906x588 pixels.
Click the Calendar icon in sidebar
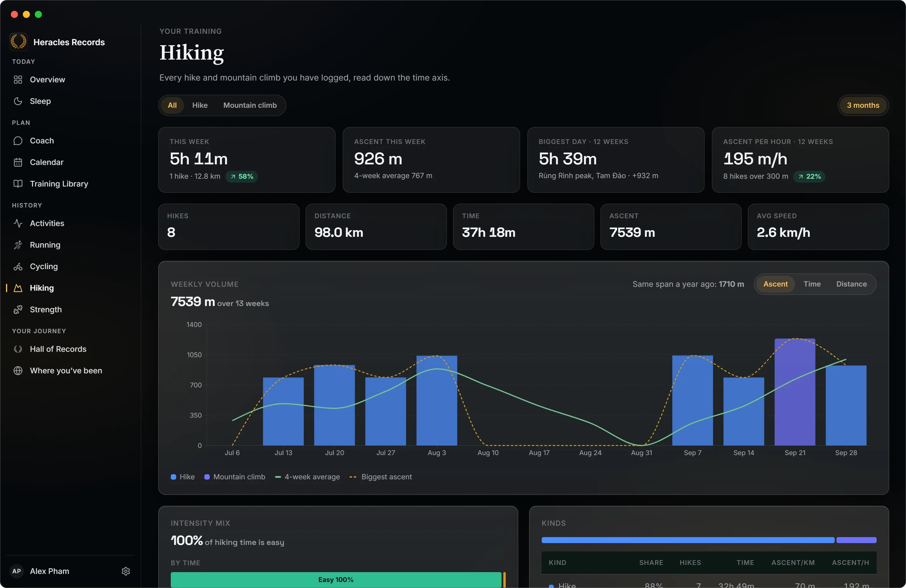click(x=18, y=162)
